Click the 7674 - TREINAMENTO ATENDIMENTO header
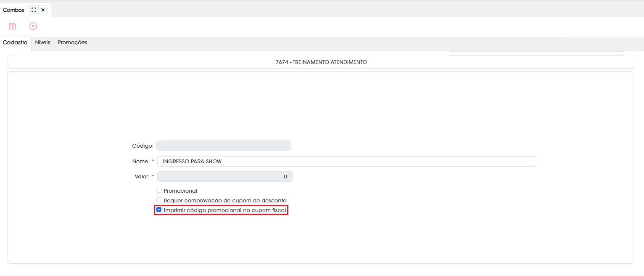 (x=321, y=62)
